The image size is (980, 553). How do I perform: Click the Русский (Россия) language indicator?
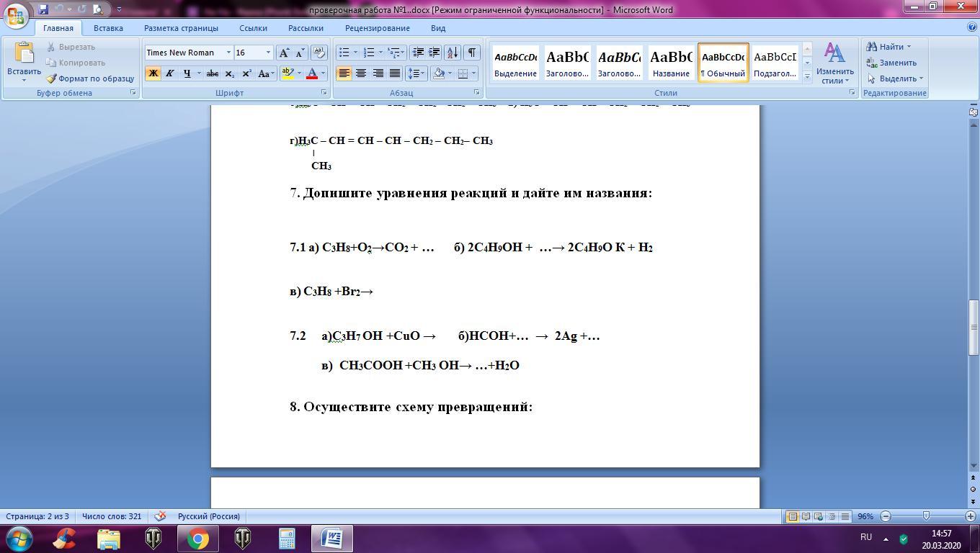(209, 516)
